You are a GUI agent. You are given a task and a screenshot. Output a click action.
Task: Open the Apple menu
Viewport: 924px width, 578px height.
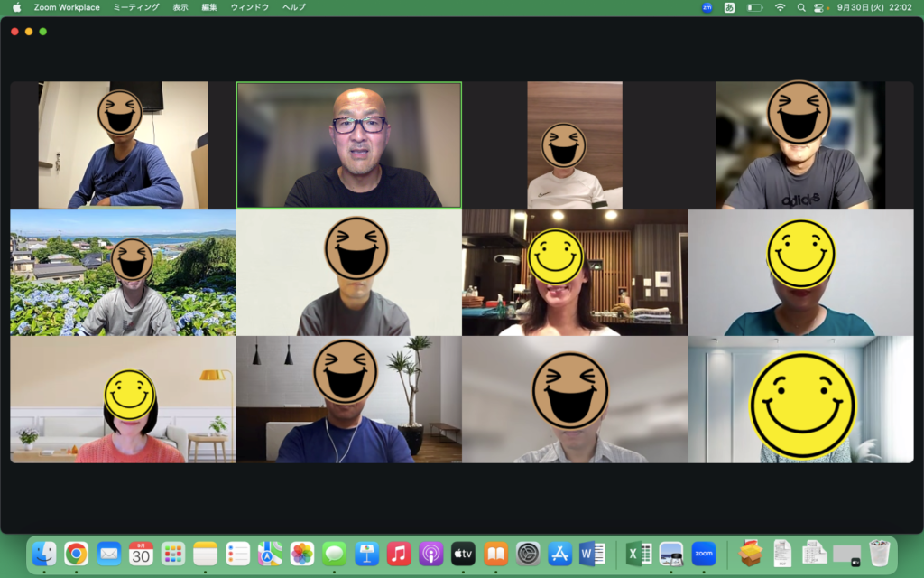16,7
